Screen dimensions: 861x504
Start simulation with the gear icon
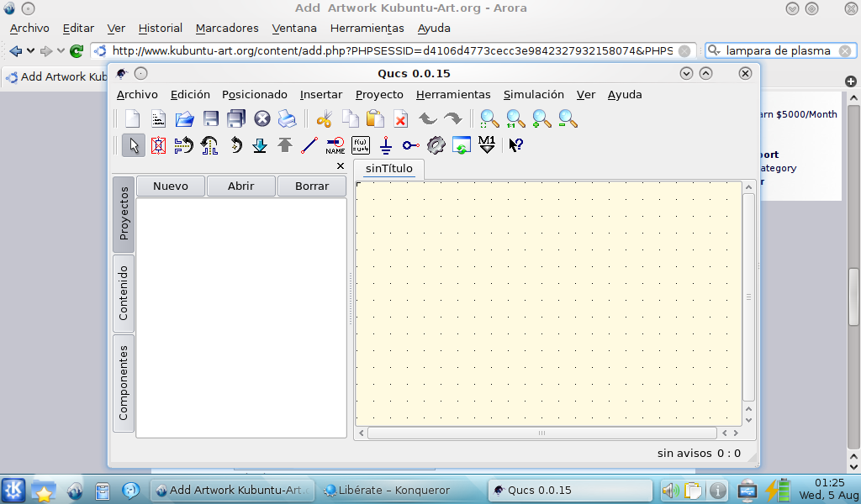click(436, 145)
